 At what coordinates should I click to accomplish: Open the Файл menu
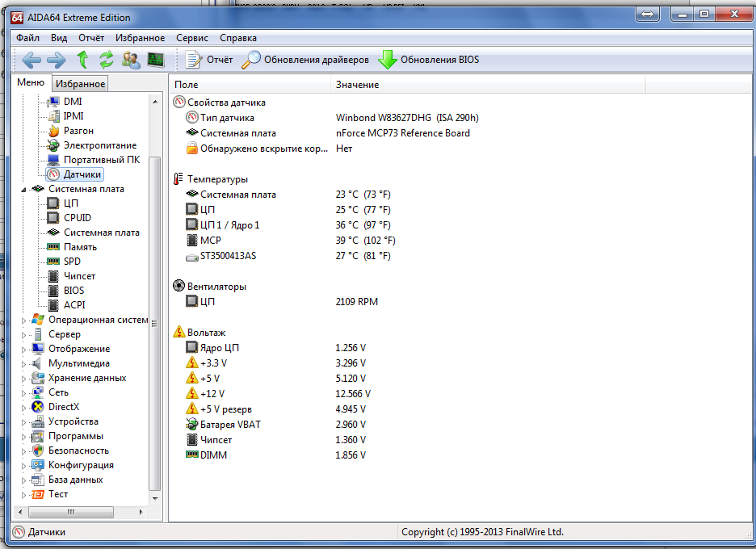click(x=27, y=38)
